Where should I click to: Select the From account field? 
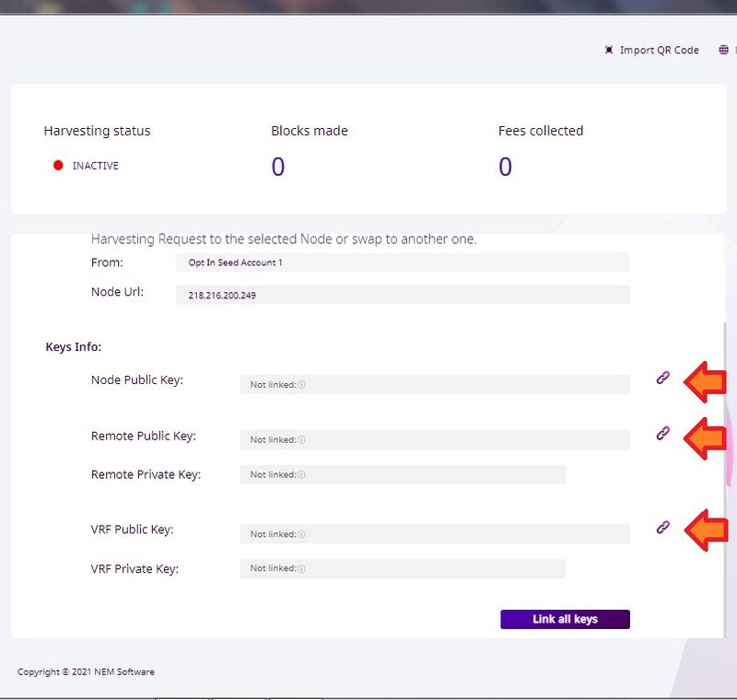click(x=403, y=262)
